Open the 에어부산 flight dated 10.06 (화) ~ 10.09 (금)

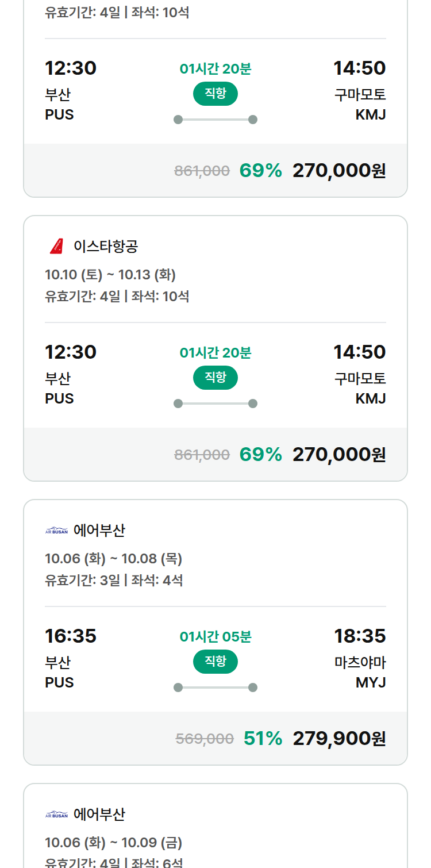click(x=215, y=826)
